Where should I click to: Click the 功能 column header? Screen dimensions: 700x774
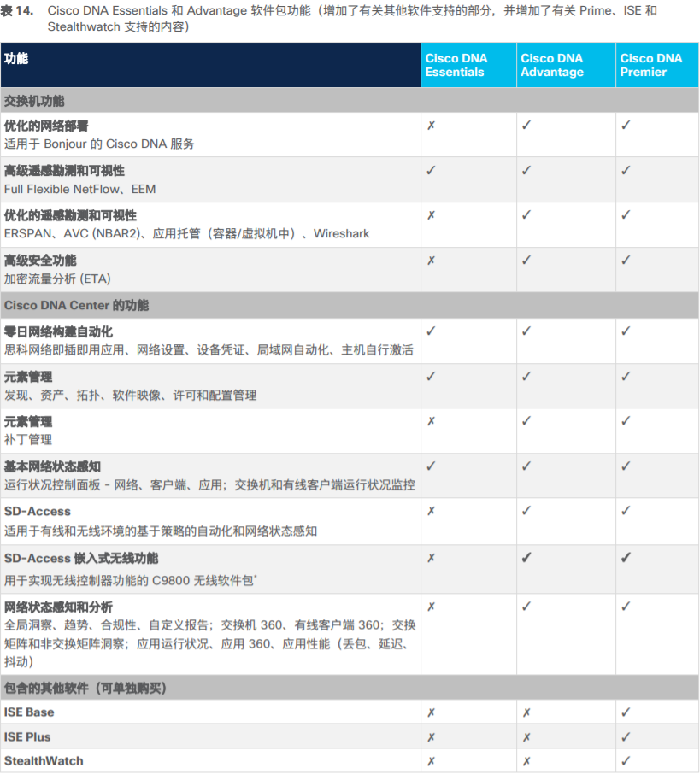(211, 65)
